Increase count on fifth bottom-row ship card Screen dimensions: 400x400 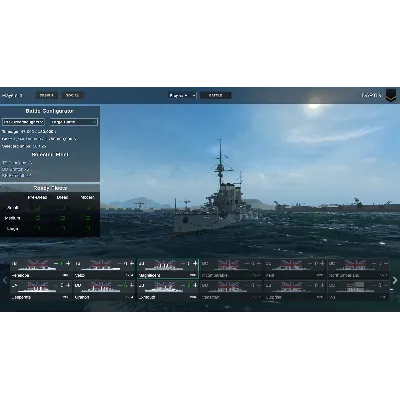(x=322, y=285)
